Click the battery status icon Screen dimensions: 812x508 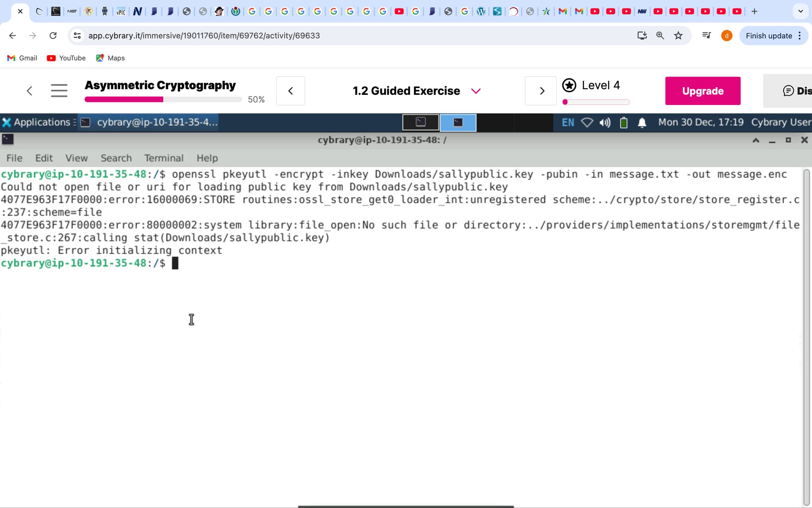(623, 123)
